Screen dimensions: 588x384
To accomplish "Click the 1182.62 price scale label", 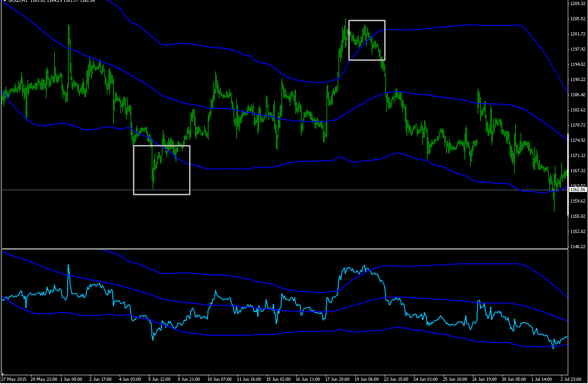I will (x=577, y=110).
